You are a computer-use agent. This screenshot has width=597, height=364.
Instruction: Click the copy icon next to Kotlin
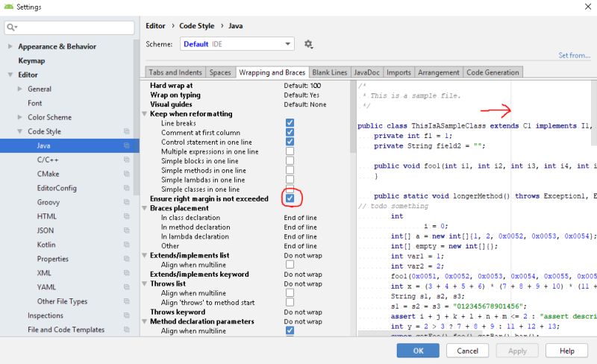click(126, 245)
